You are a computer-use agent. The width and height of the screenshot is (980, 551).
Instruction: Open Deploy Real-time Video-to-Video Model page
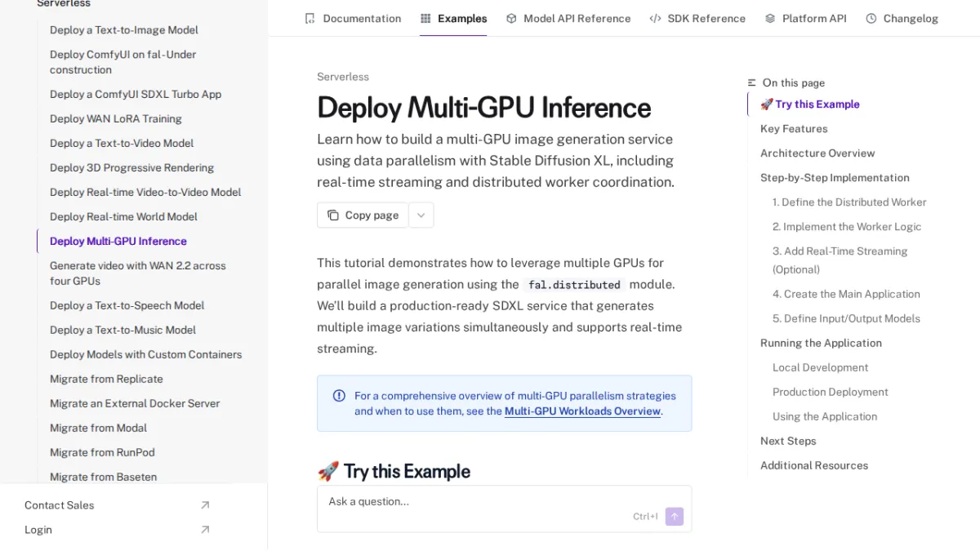(x=145, y=193)
